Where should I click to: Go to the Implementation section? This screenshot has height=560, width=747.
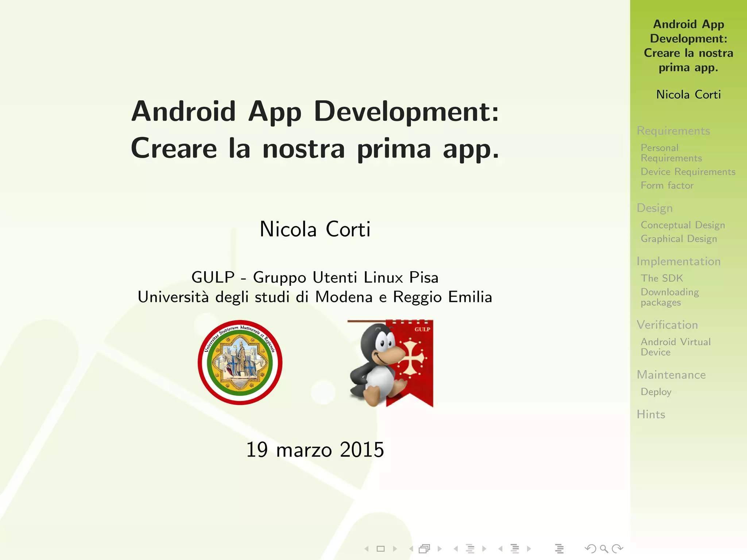pos(678,261)
